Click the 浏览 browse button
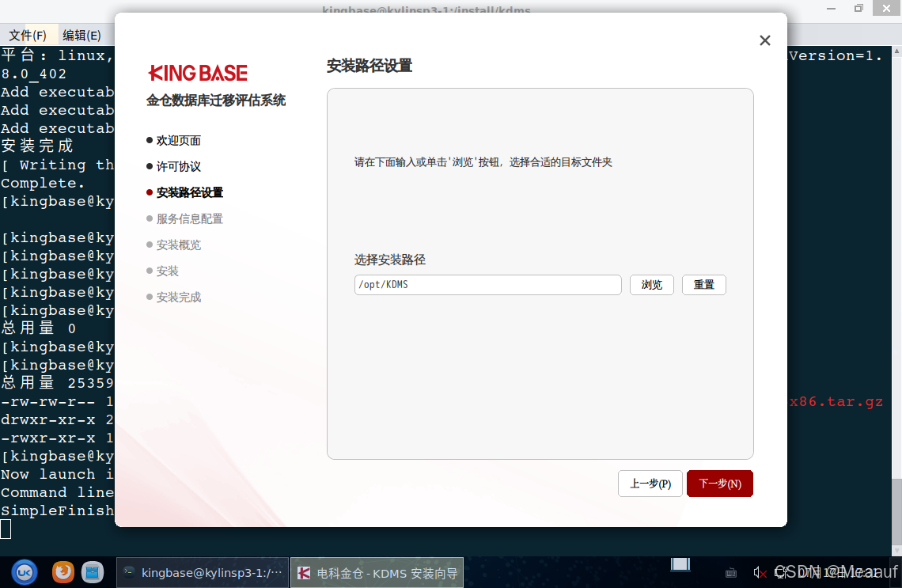 tap(652, 285)
